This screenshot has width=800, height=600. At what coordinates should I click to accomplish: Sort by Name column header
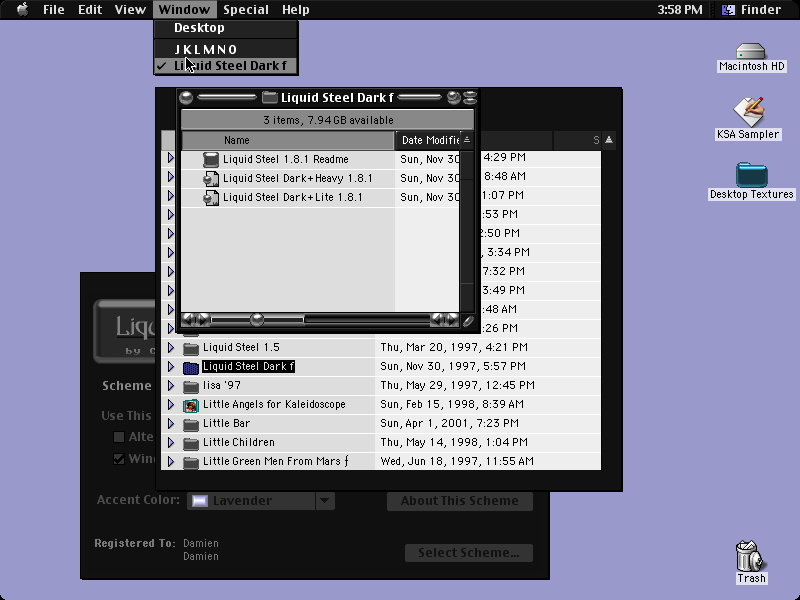point(288,140)
